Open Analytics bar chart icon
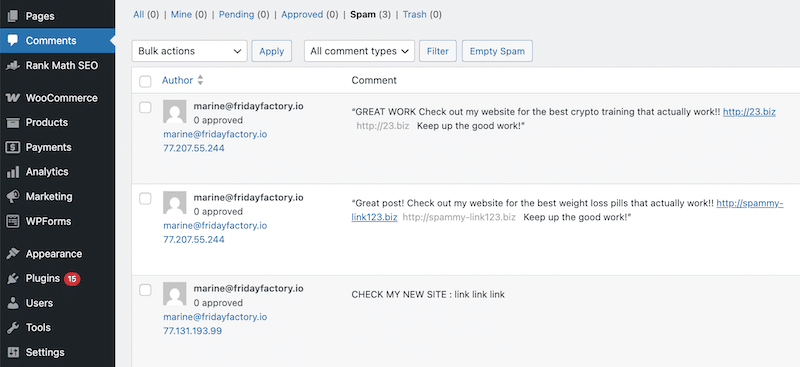The image size is (800, 367). tap(13, 172)
